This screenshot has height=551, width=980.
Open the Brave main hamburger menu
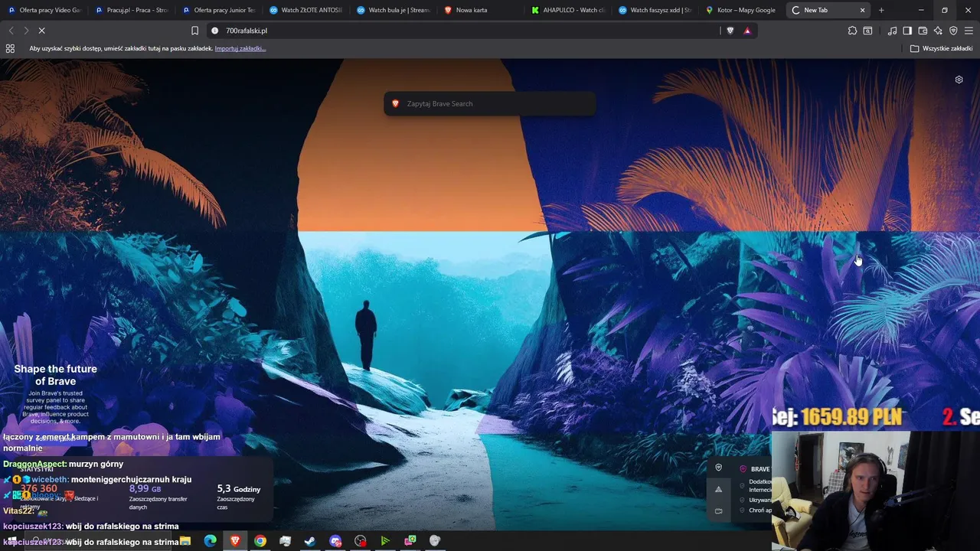969,31
